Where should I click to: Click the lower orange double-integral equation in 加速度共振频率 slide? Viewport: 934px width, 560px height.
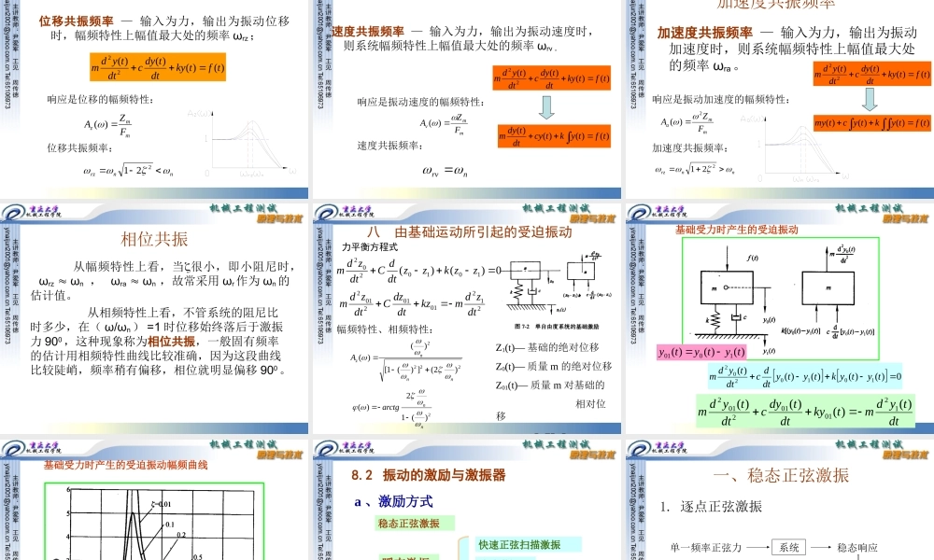tap(872, 123)
